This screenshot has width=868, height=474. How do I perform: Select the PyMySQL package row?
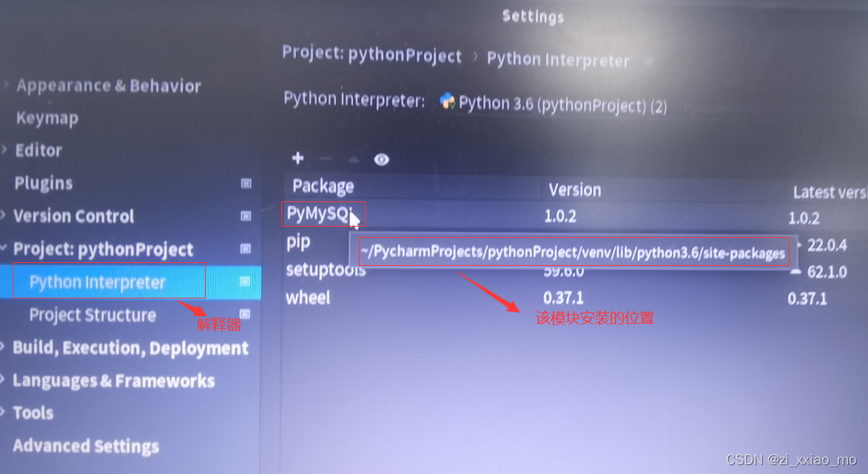coord(576,215)
